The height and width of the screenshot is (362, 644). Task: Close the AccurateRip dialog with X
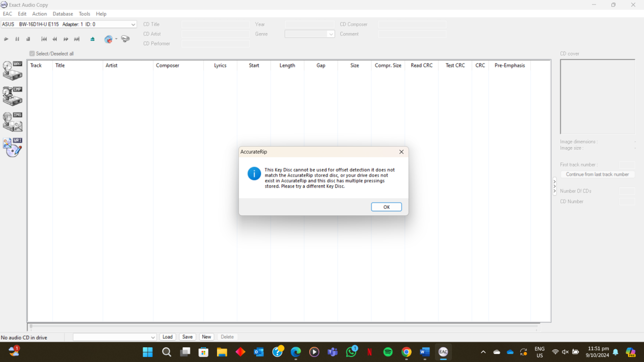click(x=401, y=152)
